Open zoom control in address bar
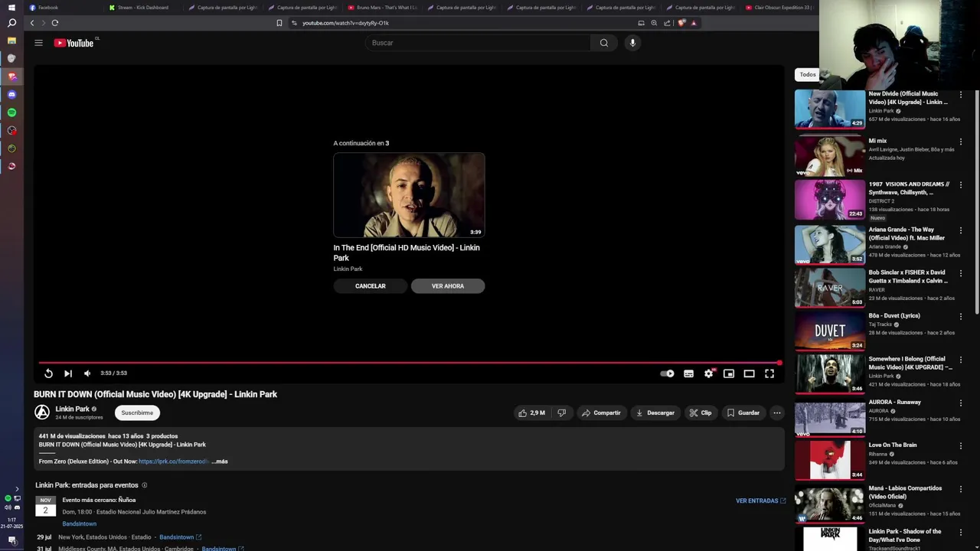The height and width of the screenshot is (551, 980). point(654,23)
